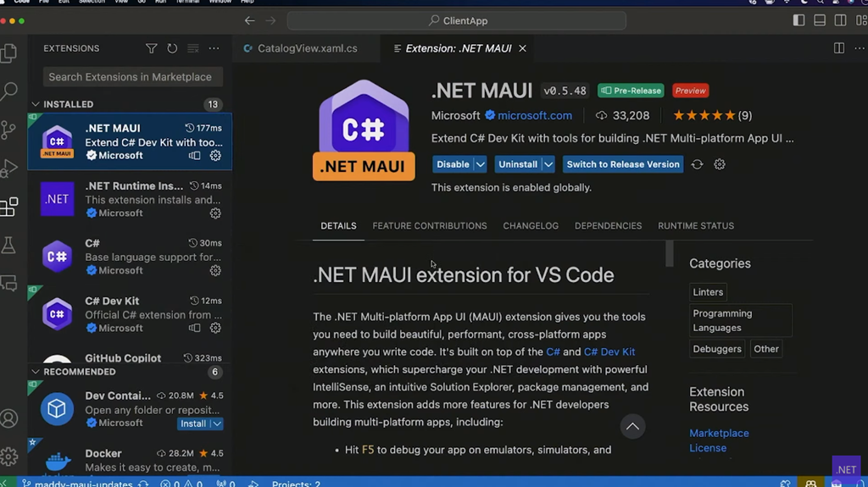The height and width of the screenshot is (487, 868).
Task: Open the Explorer view in activity bar
Action: [8, 53]
